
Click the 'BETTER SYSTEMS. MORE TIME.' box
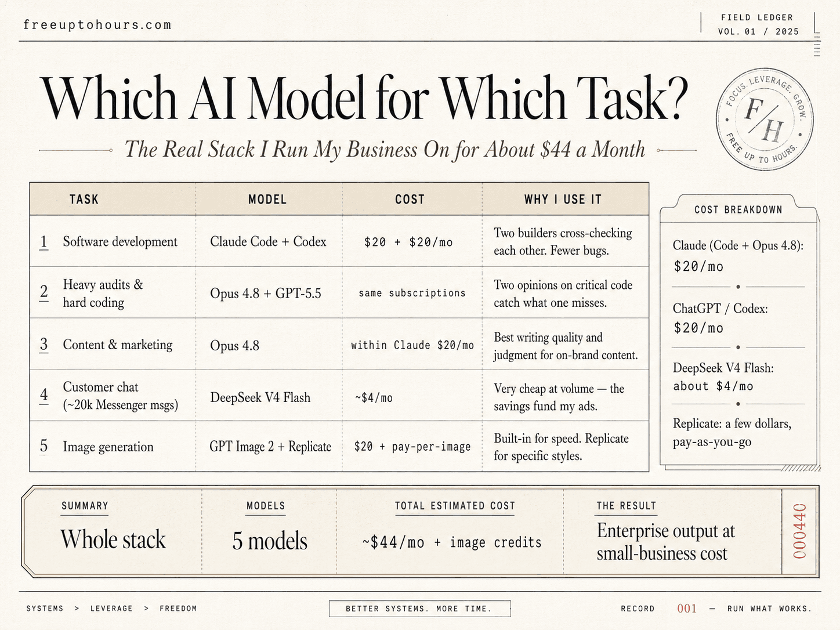419,609
